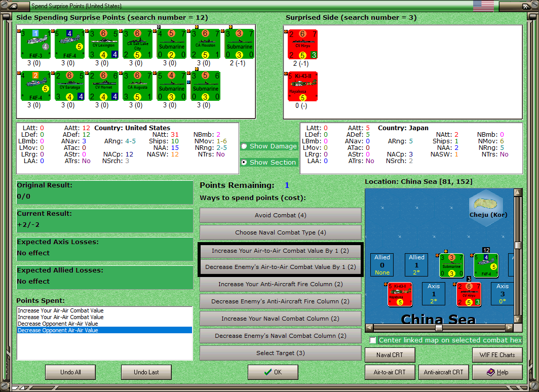Confirm with the OK button
Image resolution: width=539 pixels, height=392 pixels.
pyautogui.click(x=273, y=372)
